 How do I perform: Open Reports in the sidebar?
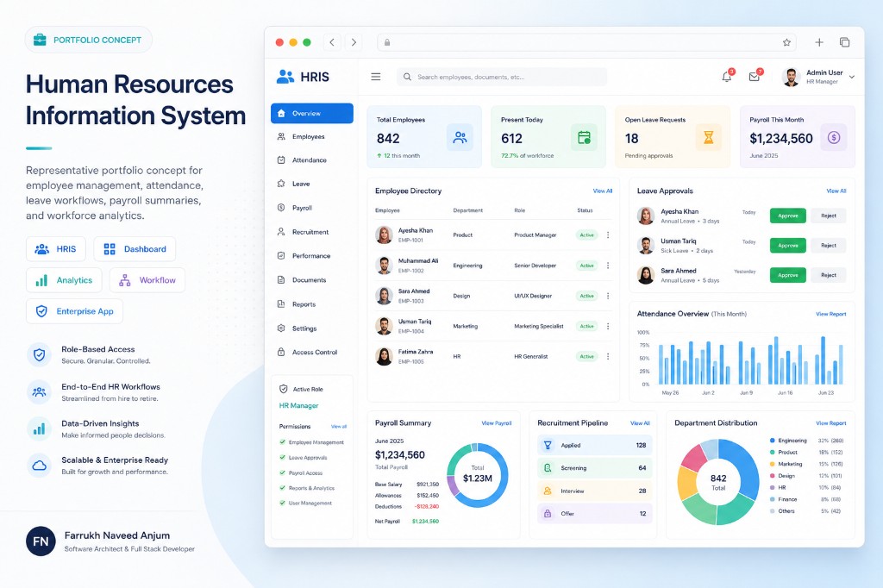click(312, 304)
